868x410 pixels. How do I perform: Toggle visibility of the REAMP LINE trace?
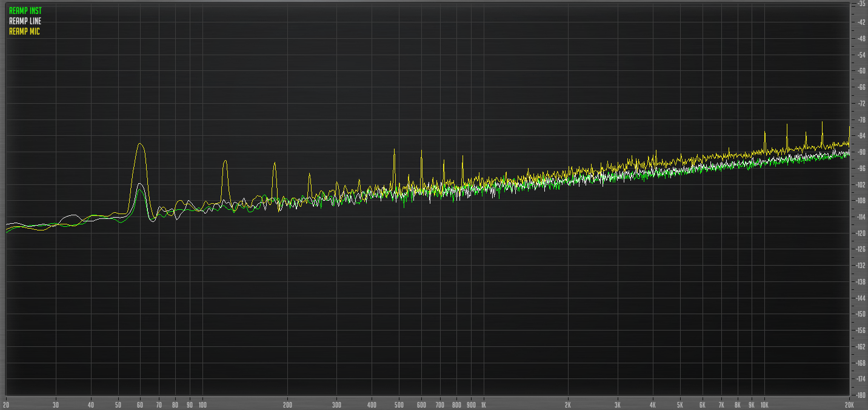coord(24,20)
